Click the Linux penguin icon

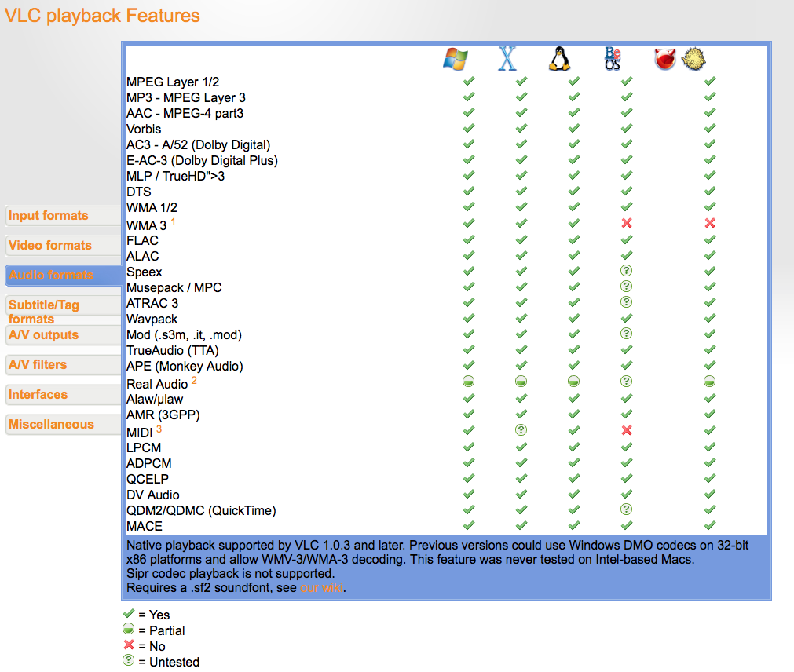tap(559, 59)
